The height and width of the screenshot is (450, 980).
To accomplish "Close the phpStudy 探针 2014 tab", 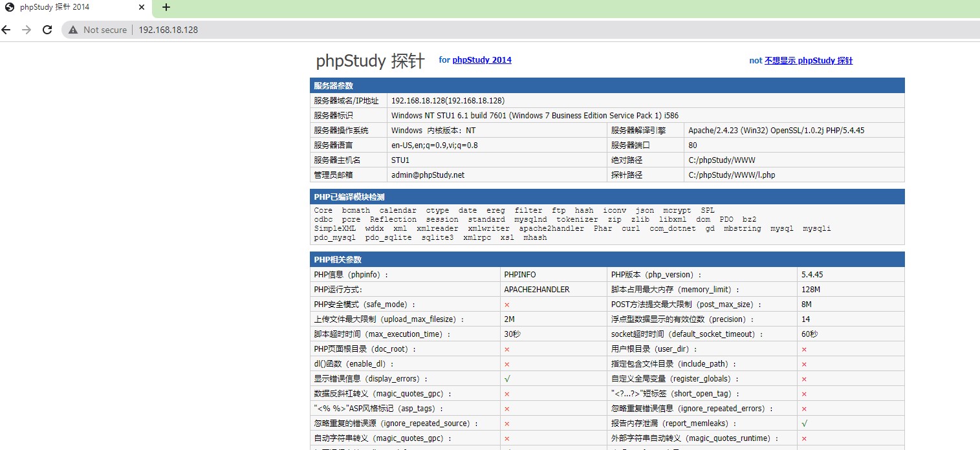I will [141, 8].
